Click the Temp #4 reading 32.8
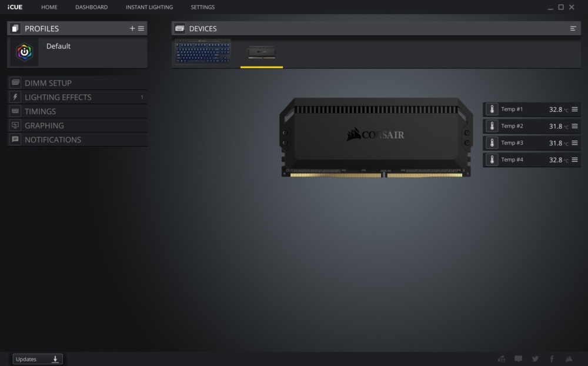The image size is (588, 366). (x=556, y=160)
